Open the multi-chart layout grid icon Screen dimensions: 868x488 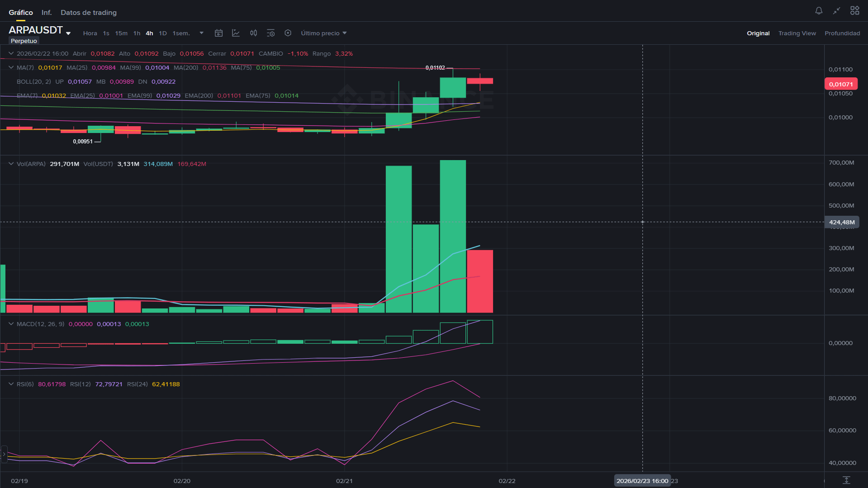click(854, 10)
